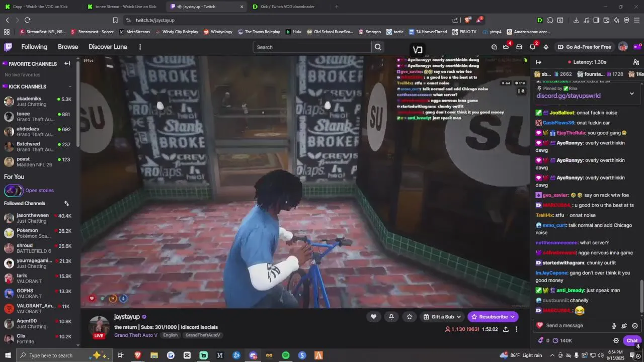Open the Brave VPN shield icon

coord(626,20)
